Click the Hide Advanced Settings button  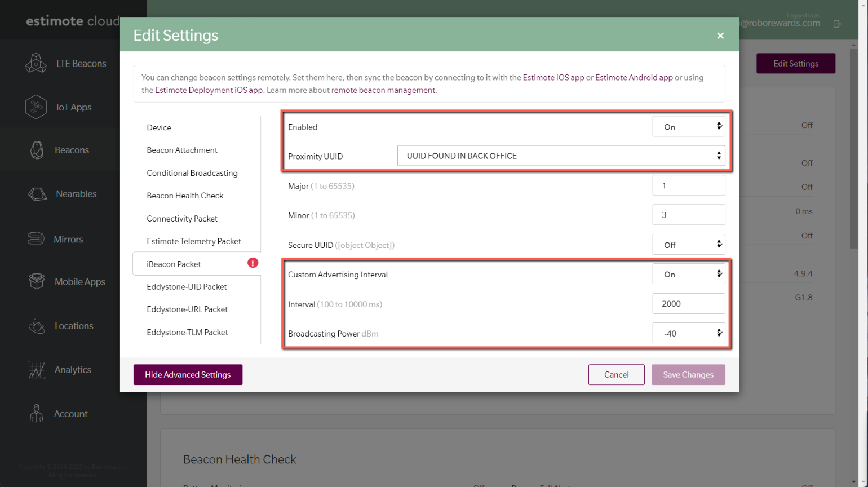click(188, 374)
